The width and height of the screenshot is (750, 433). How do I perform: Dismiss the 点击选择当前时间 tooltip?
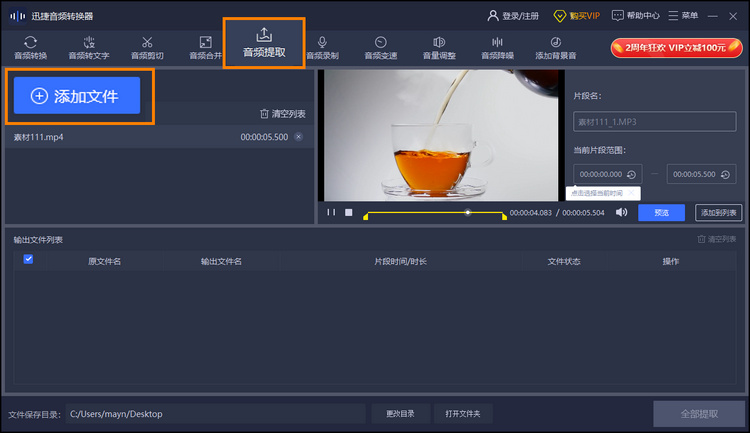click(631, 193)
